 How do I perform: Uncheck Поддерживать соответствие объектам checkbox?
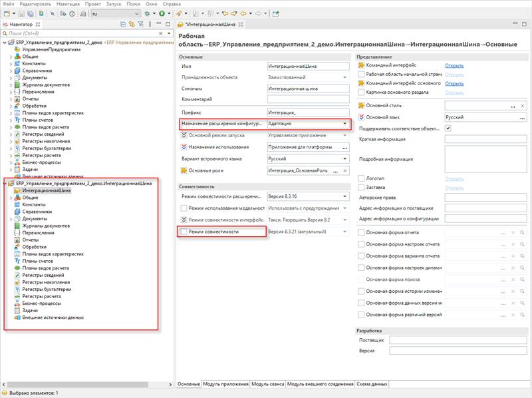tap(448, 128)
